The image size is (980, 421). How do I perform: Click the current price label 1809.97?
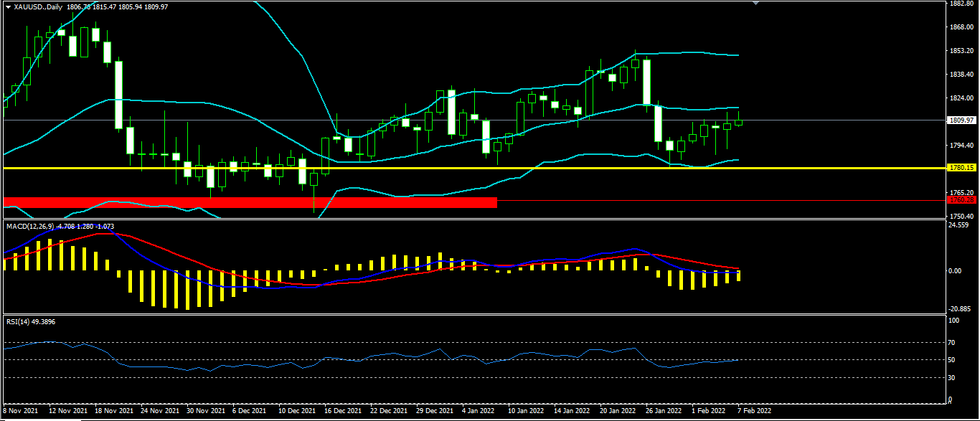[x=961, y=120]
